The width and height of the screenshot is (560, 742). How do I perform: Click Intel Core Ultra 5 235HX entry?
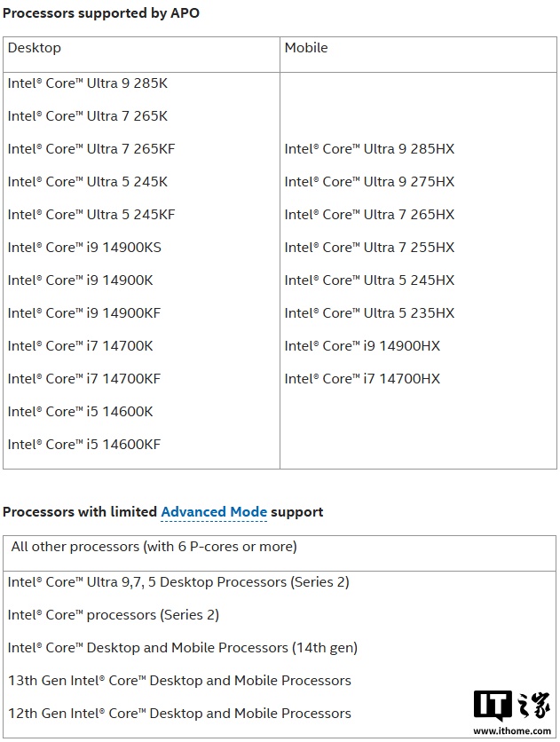[x=369, y=313]
